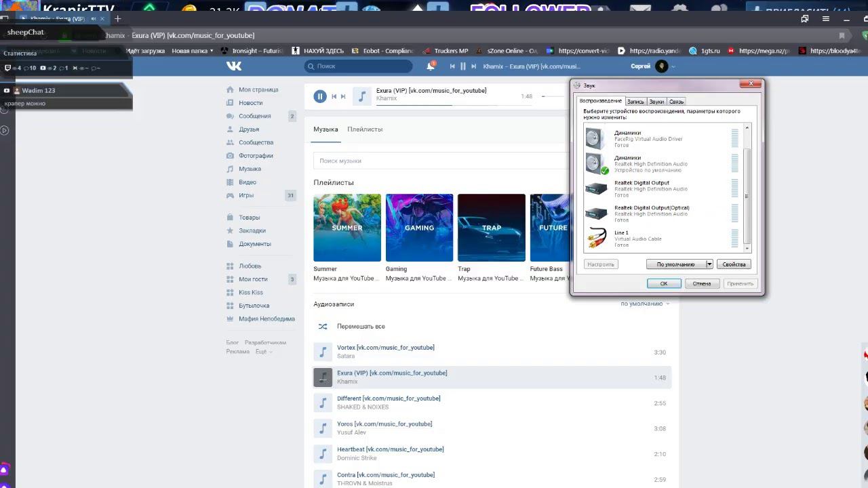This screenshot has width=868, height=488.
Task: Open the Gaming playlist cover
Action: 419,228
